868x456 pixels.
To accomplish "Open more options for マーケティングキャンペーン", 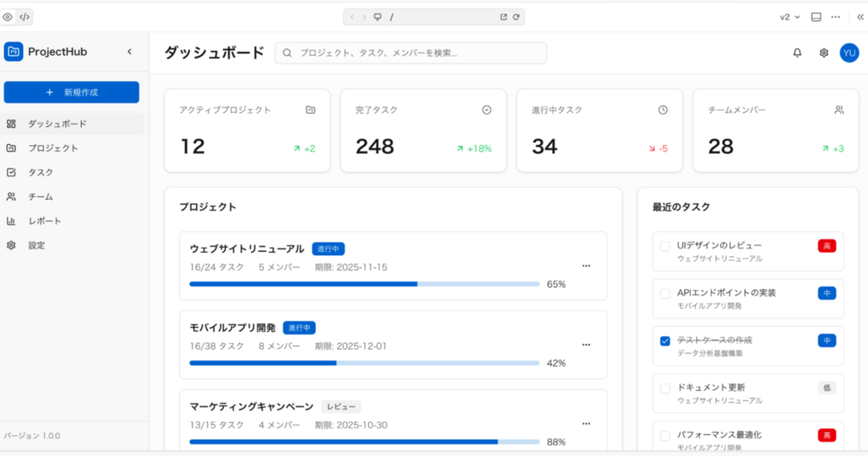I will coord(586,424).
